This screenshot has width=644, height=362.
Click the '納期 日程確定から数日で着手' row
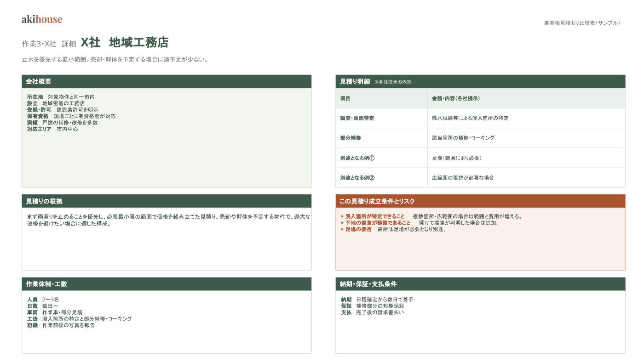pos(377,300)
